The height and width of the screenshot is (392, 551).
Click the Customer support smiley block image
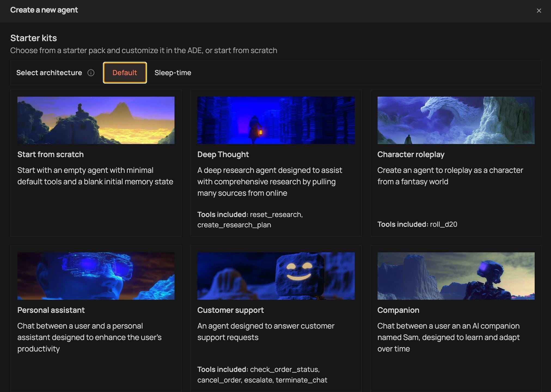point(276,276)
